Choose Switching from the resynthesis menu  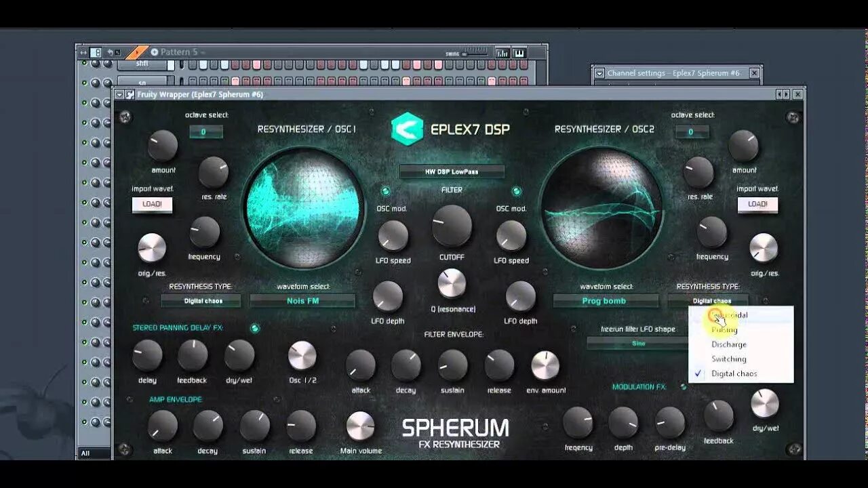pyautogui.click(x=741, y=359)
